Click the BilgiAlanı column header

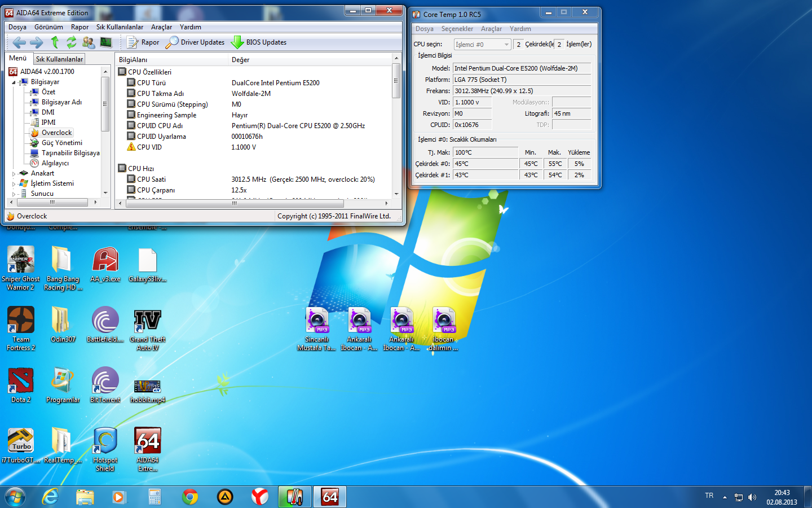172,59
